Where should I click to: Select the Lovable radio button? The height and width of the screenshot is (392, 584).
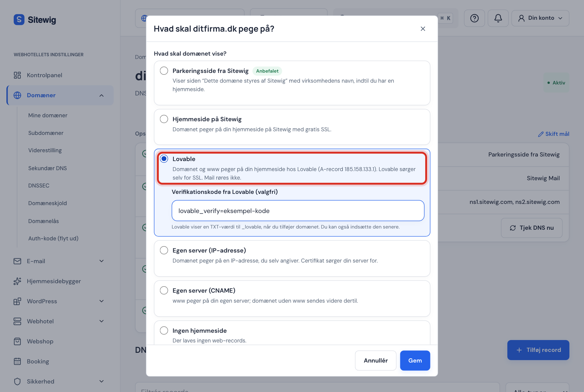point(164,159)
